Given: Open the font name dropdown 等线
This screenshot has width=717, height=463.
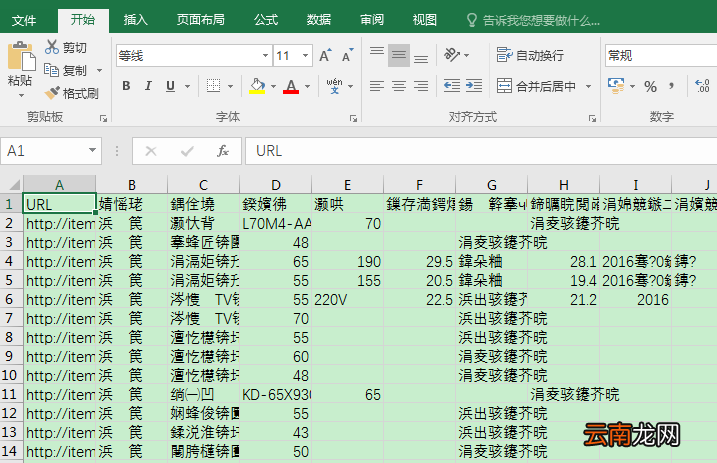Looking at the screenshot, I should pyautogui.click(x=265, y=56).
